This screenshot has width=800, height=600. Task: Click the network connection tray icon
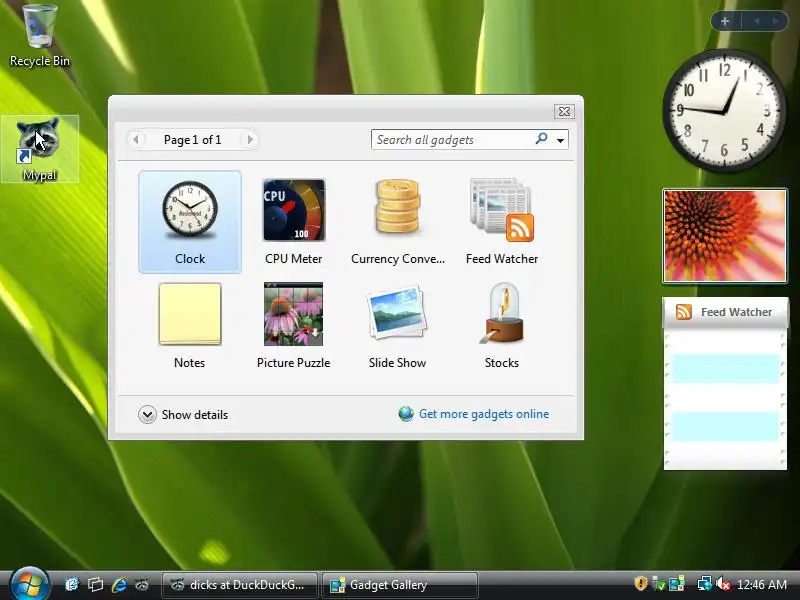tap(705, 583)
